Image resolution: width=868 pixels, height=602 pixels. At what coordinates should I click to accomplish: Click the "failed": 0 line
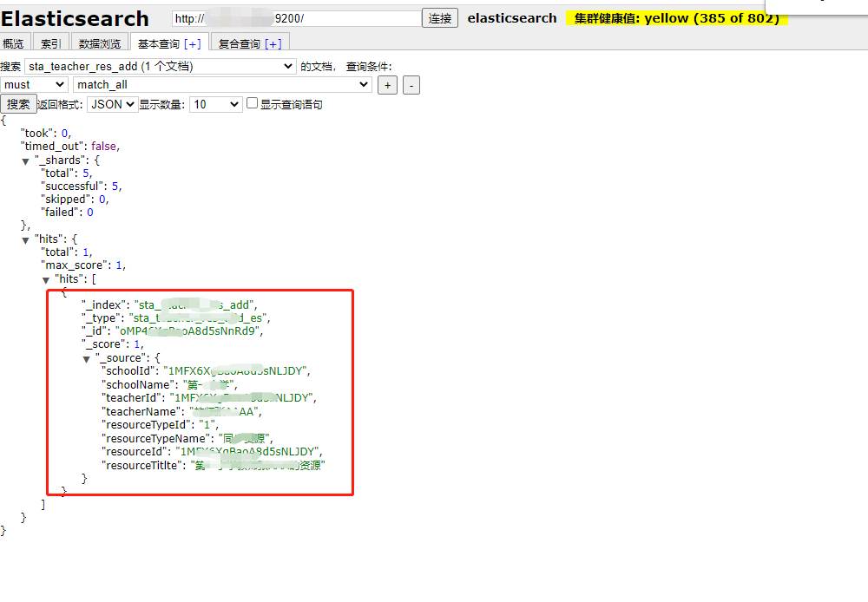(67, 212)
